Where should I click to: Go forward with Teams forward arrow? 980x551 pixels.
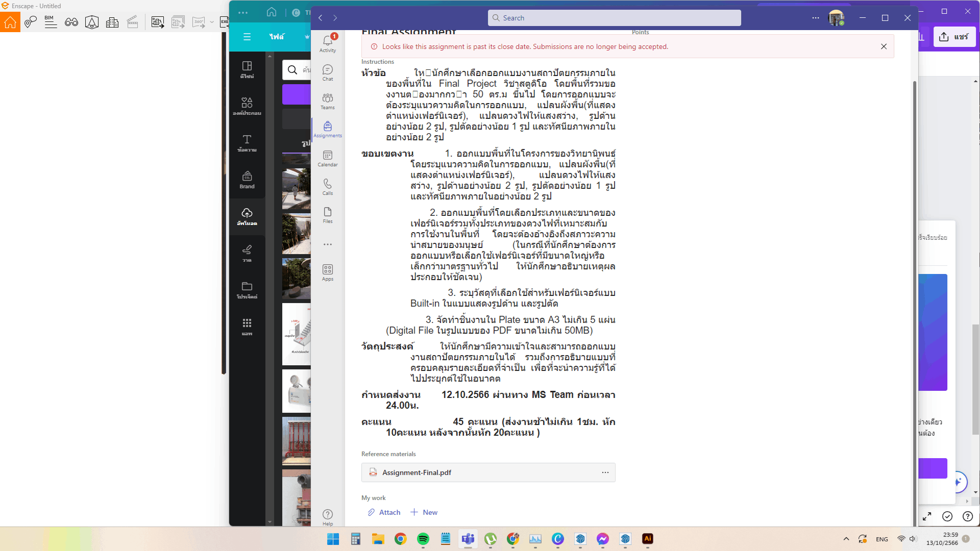click(335, 18)
